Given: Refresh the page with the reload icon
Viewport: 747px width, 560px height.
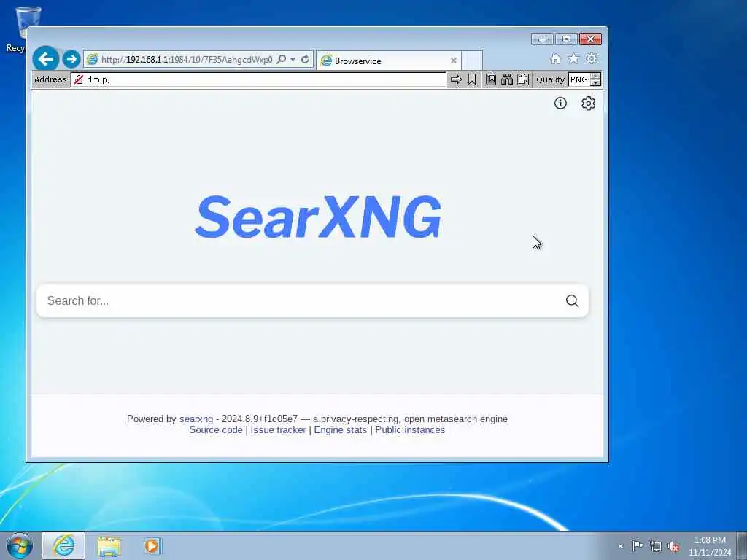Looking at the screenshot, I should coord(305,60).
